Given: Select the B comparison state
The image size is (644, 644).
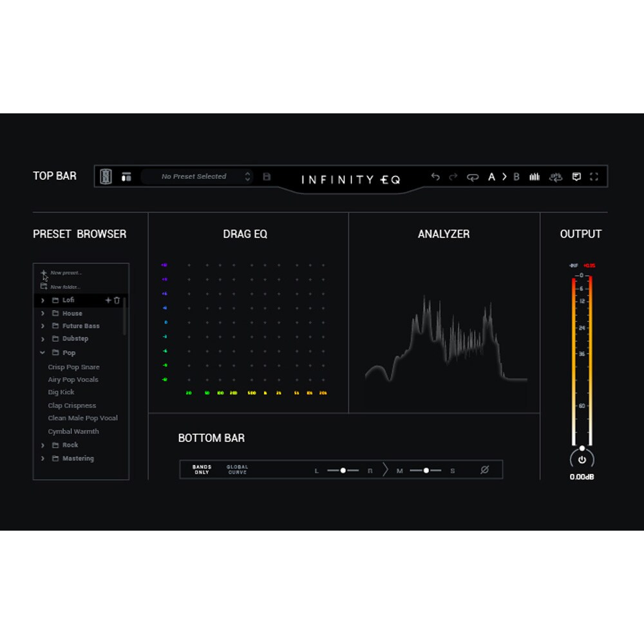Looking at the screenshot, I should point(516,176).
